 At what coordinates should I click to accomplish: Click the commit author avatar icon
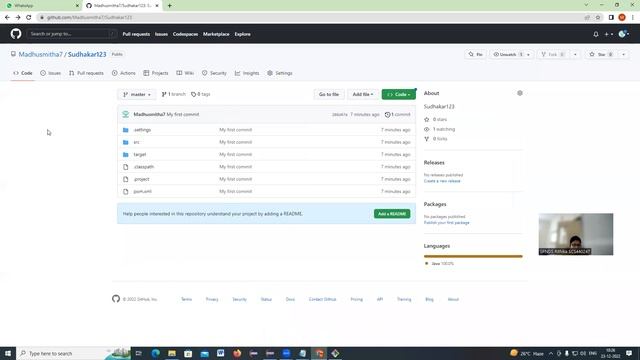pyautogui.click(x=126, y=114)
